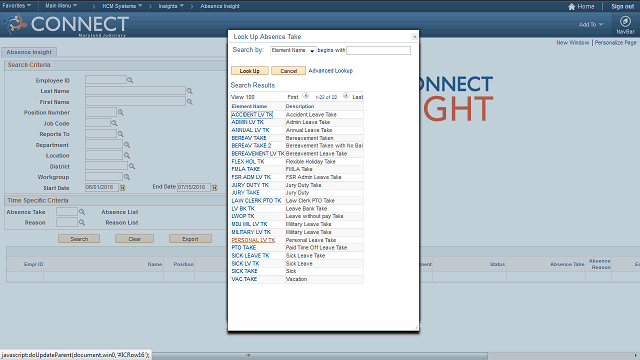Click the District lookup magnifier
640x360 pixels.
tap(132, 166)
